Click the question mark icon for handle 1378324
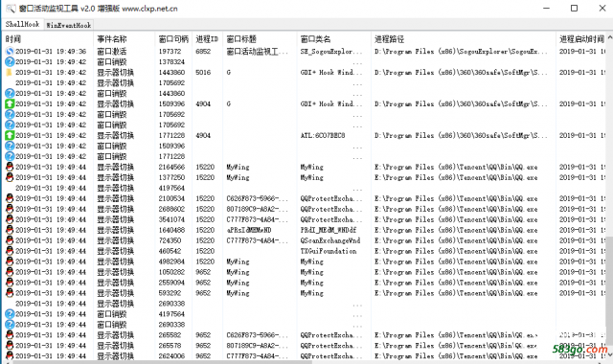 click(x=10, y=61)
